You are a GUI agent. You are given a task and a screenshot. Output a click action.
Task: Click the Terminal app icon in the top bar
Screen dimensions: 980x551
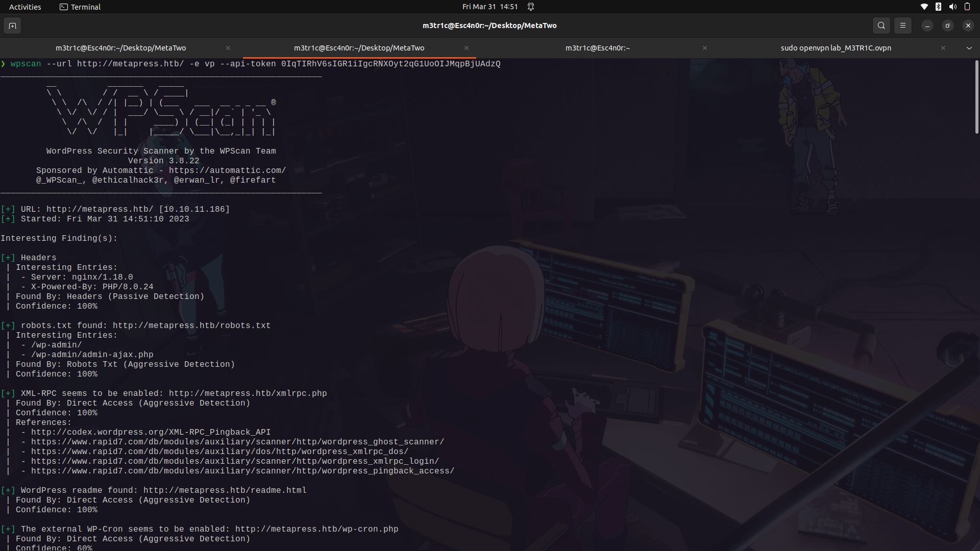click(64, 7)
